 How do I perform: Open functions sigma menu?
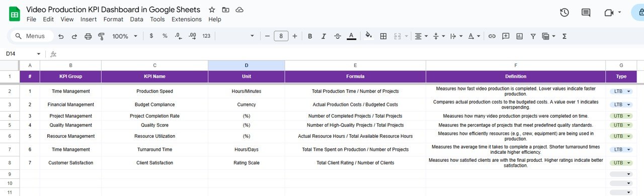point(565,36)
